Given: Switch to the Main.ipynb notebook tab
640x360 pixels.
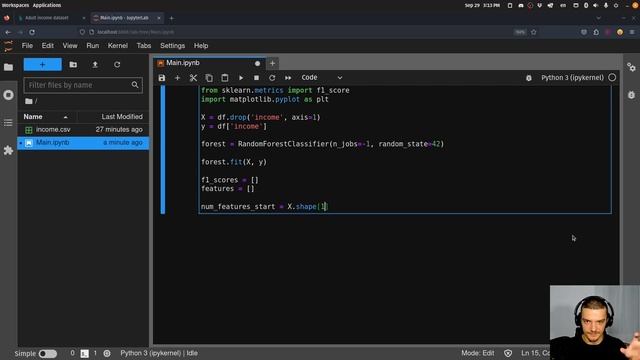Looking at the screenshot, I should tap(209, 63).
